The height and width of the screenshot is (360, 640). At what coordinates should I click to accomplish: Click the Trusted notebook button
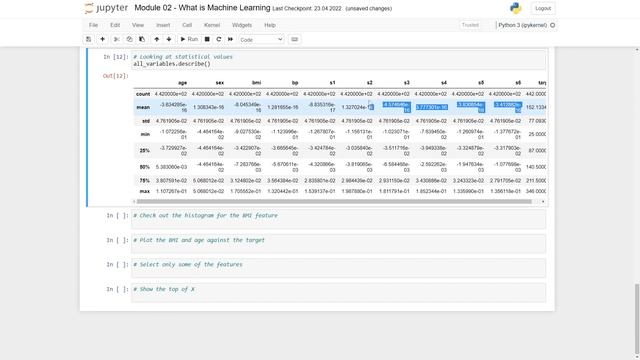470,25
